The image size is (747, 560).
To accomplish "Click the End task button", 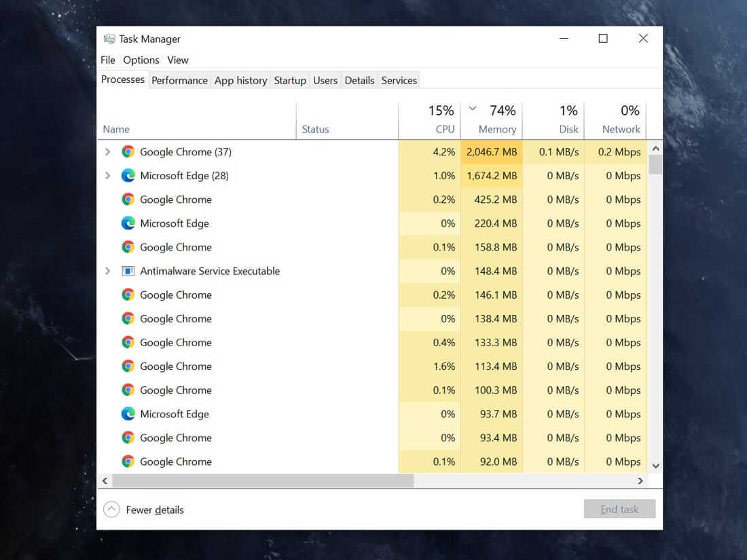I will 619,508.
